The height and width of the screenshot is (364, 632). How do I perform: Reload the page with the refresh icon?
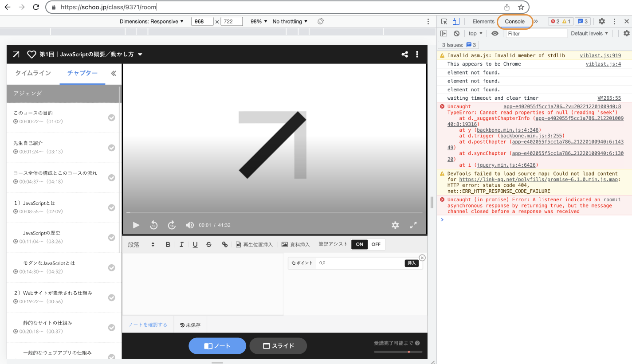(x=36, y=7)
